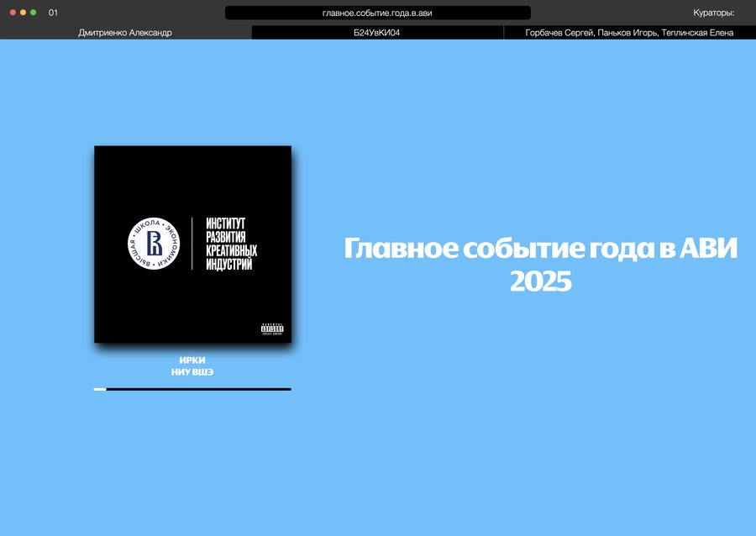Click the Главное событие года в АВИ heading
The width and height of the screenshot is (756, 536).
(540, 248)
